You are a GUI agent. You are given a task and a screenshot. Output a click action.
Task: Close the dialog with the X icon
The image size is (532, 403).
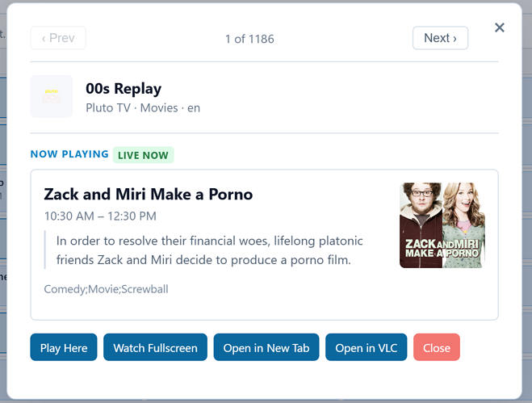coord(500,27)
